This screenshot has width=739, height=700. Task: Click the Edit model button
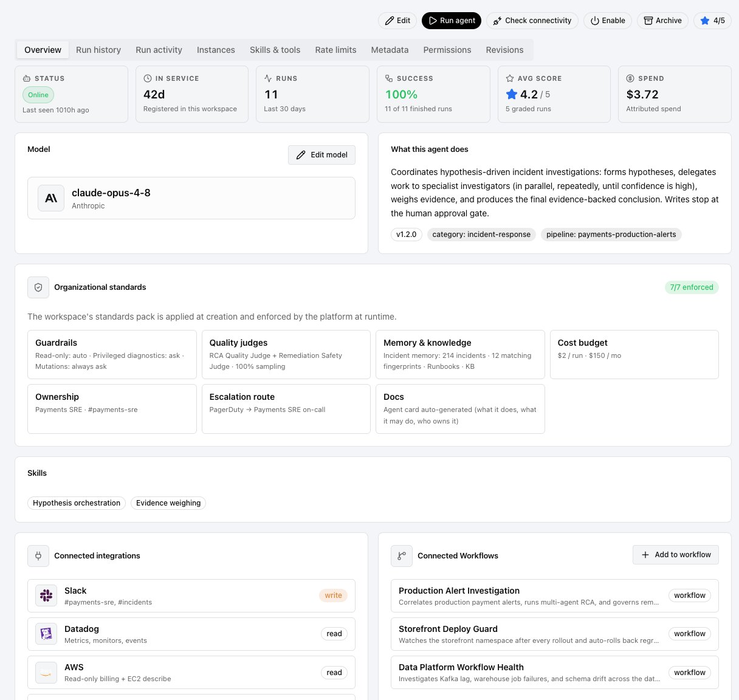[x=321, y=155]
